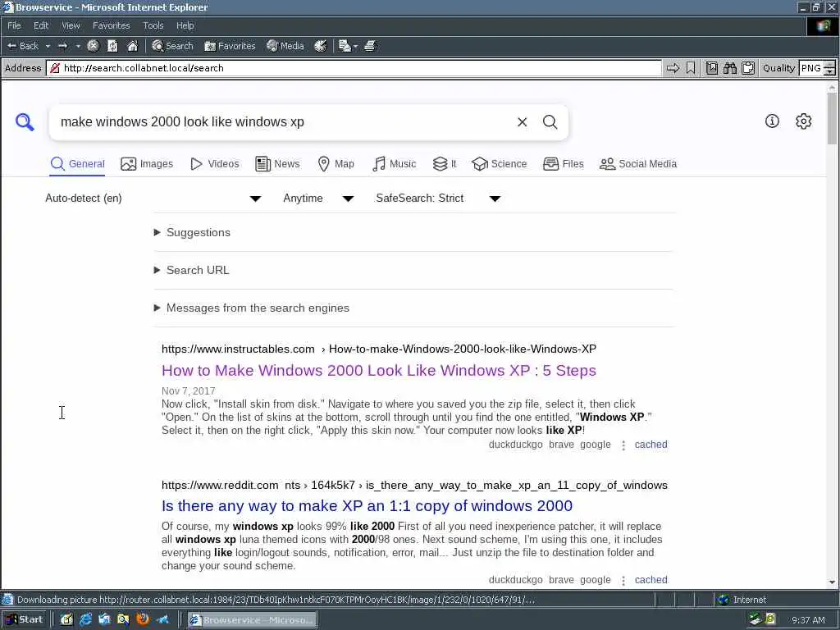Click the History toolbar icon
This screenshot has height=630, width=840.
click(x=321, y=46)
